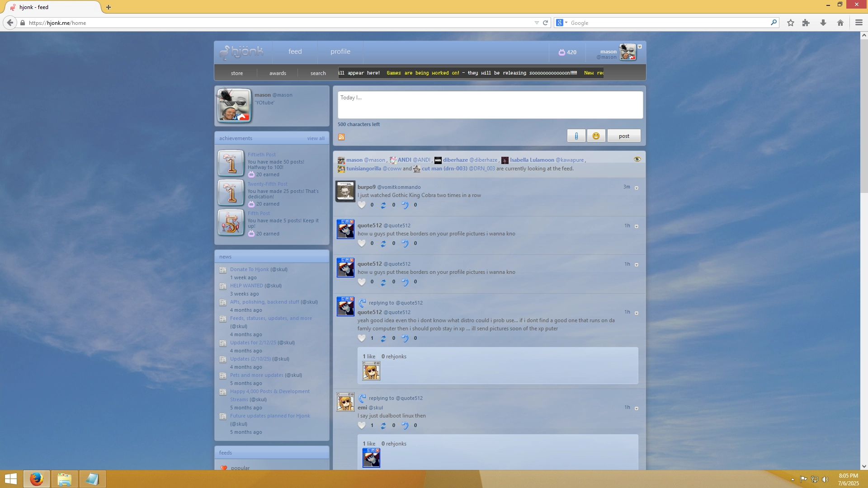868x488 pixels.
Task: Click the taskbar volume speaker icon
Action: pos(825,479)
